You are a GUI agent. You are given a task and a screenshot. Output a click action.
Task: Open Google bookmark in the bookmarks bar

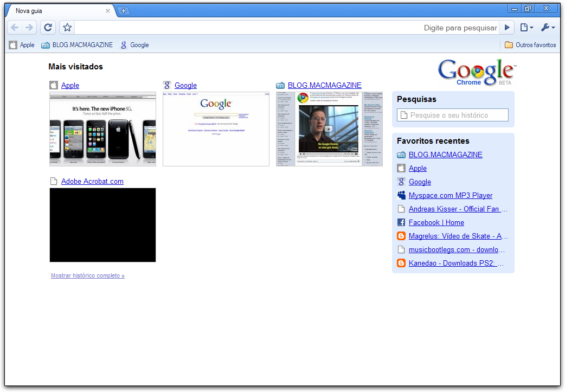pos(134,45)
